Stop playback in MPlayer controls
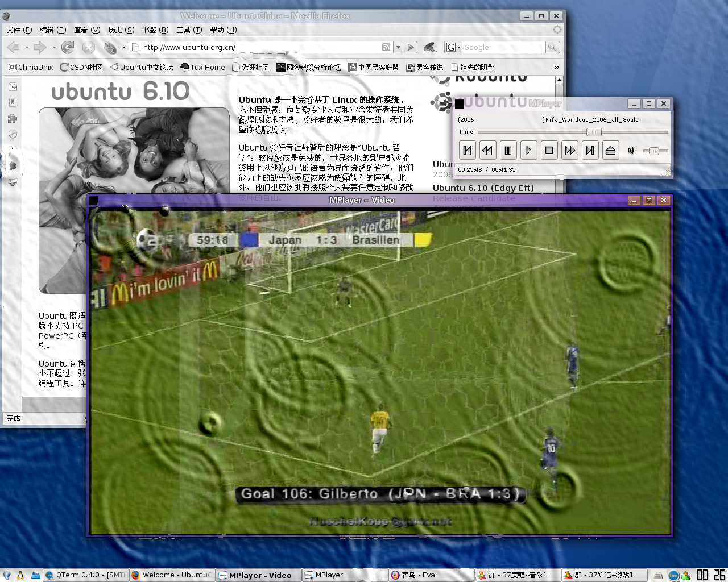Image resolution: width=728 pixels, height=582 pixels. click(x=549, y=150)
